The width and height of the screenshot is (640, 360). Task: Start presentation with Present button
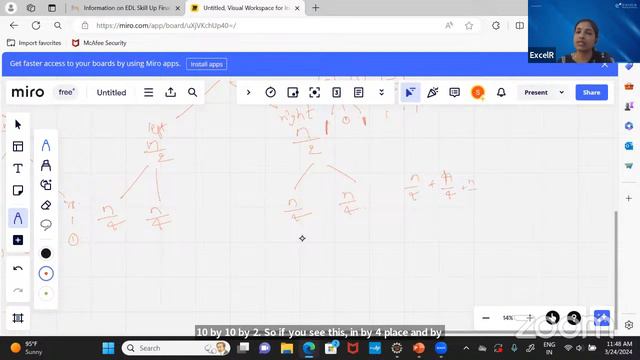point(536,93)
